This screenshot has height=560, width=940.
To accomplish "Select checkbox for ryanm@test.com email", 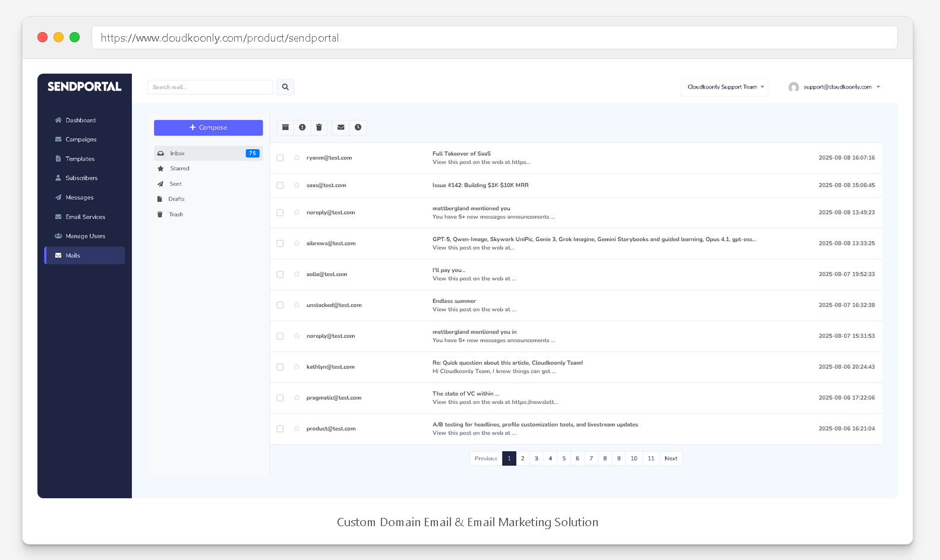I will 280,158.
